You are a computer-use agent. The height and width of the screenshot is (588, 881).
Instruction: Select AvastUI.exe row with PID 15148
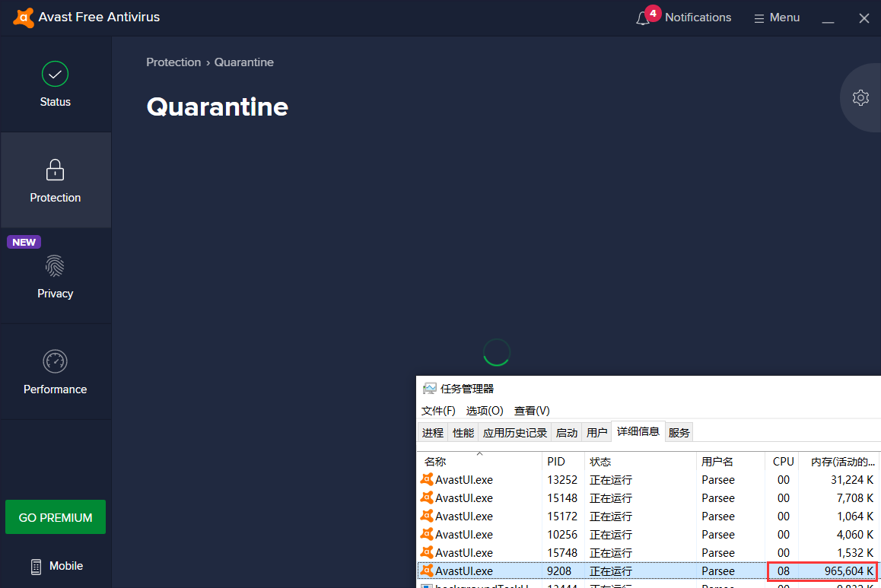(648, 498)
